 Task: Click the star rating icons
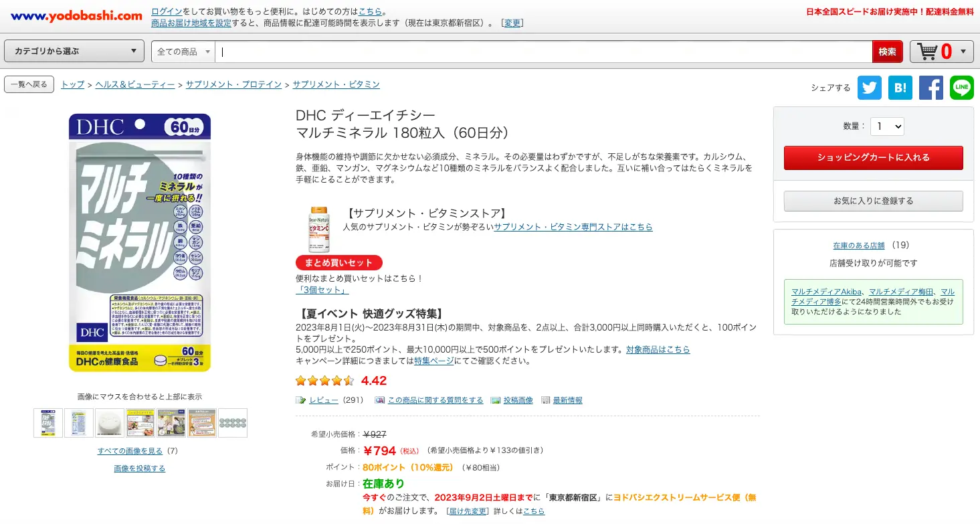coord(325,381)
